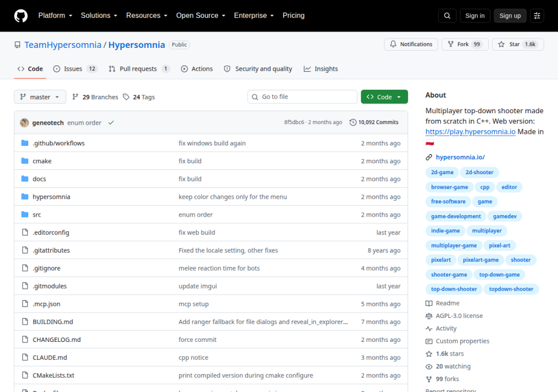Expand the Resources menu

click(x=147, y=16)
